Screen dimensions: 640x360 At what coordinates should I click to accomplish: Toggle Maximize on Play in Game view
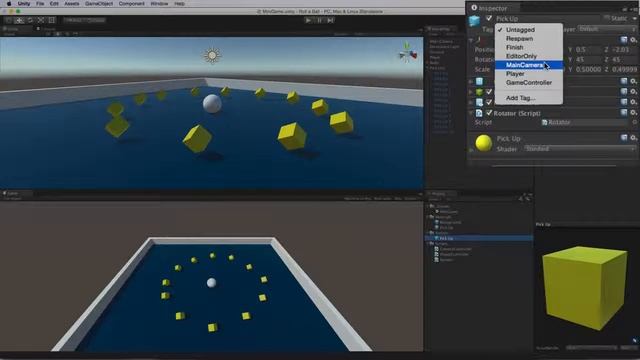pyautogui.click(x=358, y=198)
